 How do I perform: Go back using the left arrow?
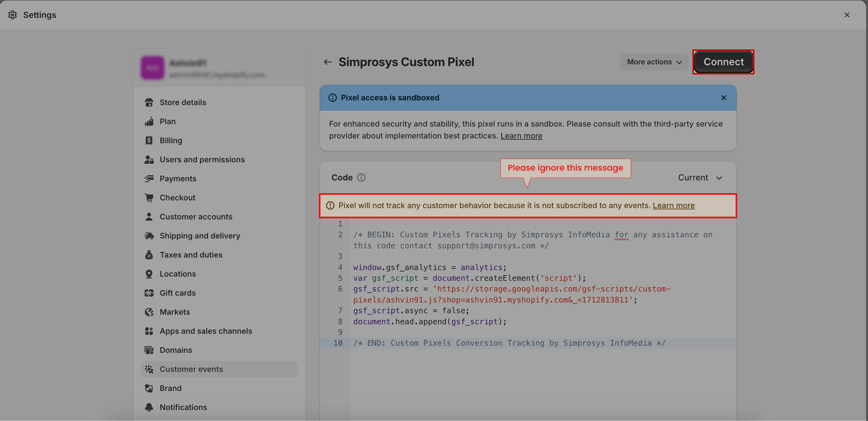pyautogui.click(x=328, y=62)
